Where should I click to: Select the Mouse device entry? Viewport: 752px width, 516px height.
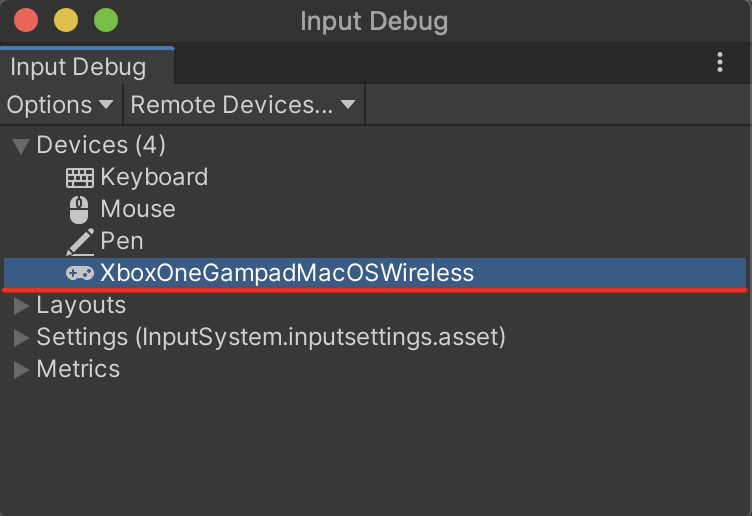[x=138, y=210]
